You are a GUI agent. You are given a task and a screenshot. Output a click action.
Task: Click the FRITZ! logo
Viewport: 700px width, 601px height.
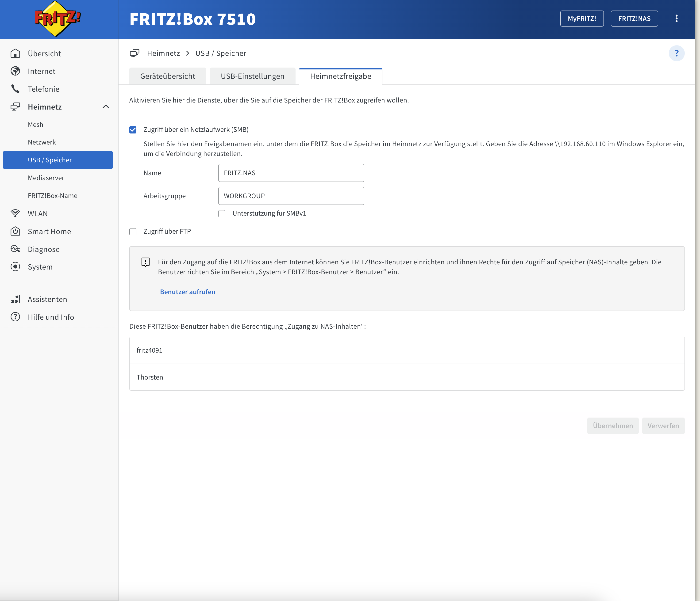(x=58, y=19)
